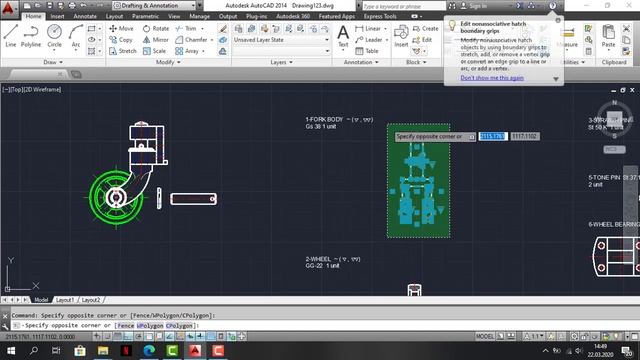The image size is (640, 360).
Task: Open the Layout1 tab
Action: click(x=65, y=300)
